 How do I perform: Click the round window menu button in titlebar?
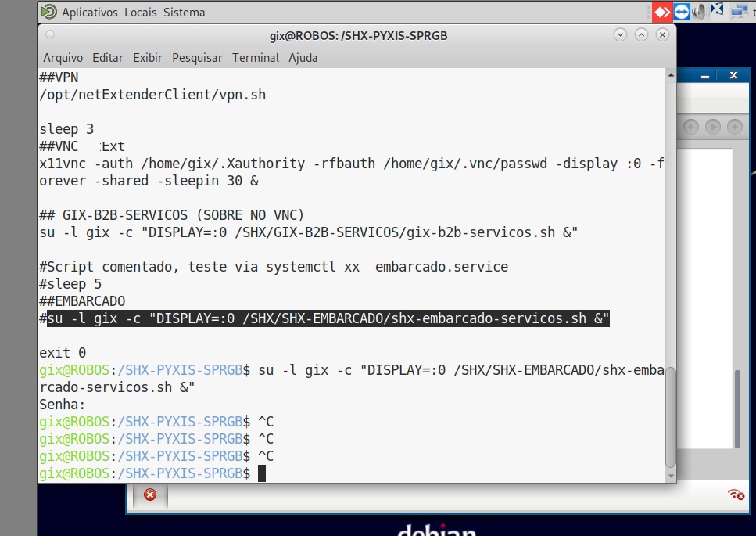click(x=50, y=35)
